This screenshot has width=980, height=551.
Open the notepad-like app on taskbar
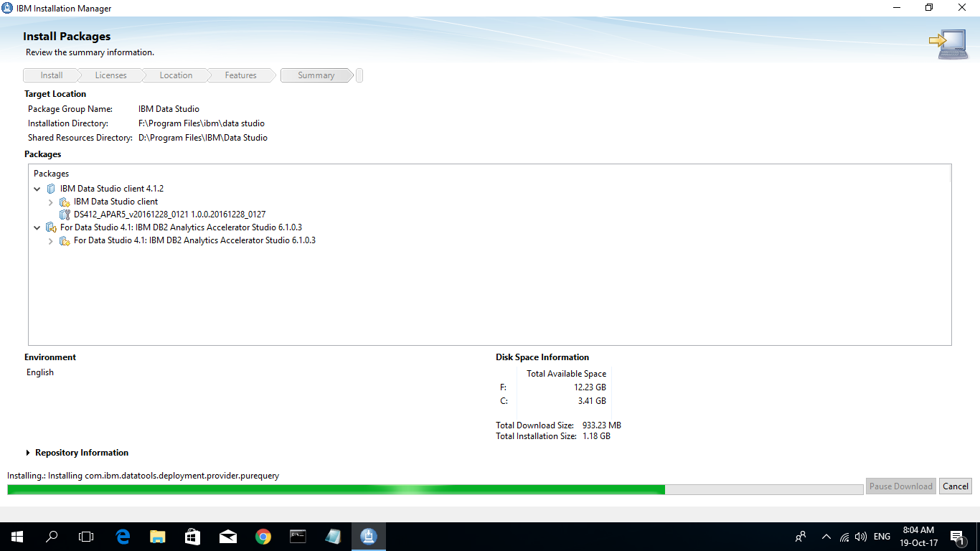(334, 536)
